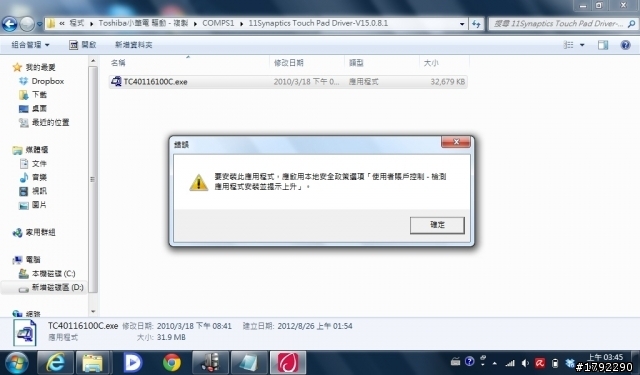The image size is (640, 375).
Task: Click the volume speaker icon in the tray
Action: pyautogui.click(x=525, y=363)
